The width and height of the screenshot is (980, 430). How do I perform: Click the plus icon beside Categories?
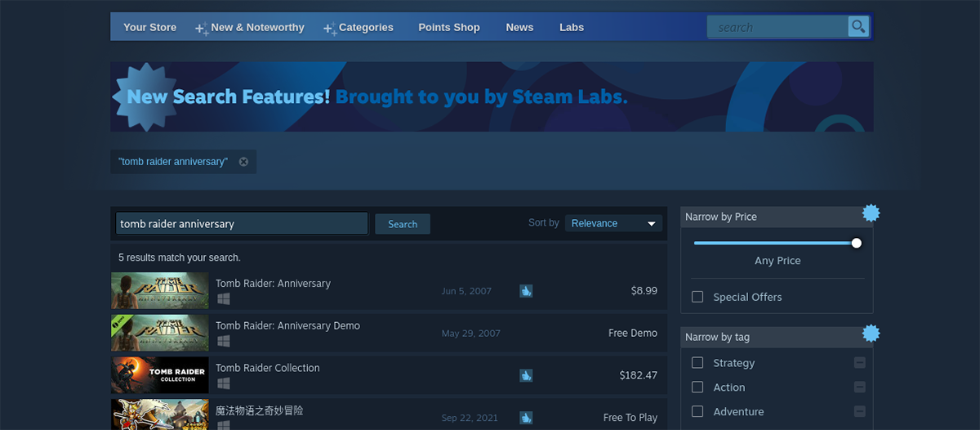tap(329, 29)
